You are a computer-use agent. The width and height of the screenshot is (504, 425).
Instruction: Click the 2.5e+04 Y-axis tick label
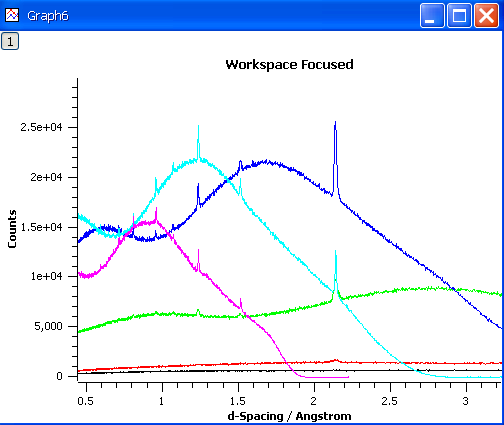pos(41,127)
